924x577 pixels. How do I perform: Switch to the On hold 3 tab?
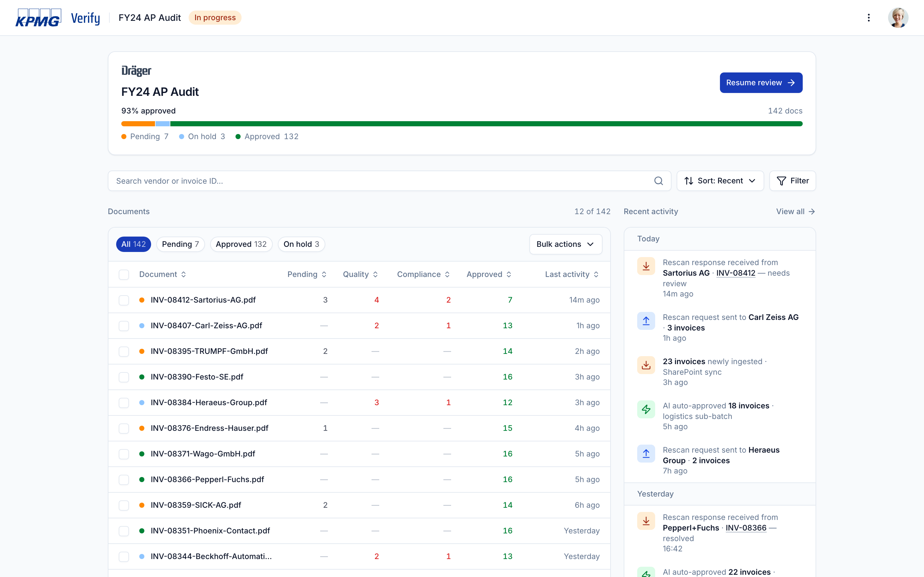(301, 244)
